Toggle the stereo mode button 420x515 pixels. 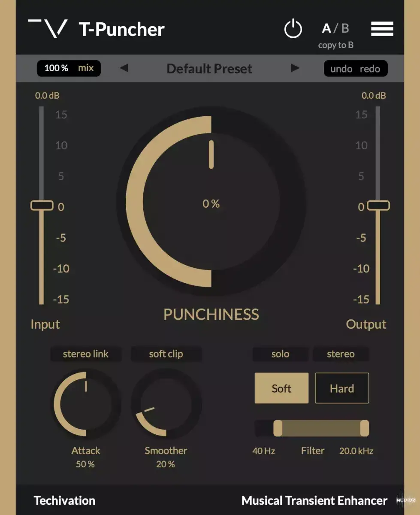[x=341, y=354]
